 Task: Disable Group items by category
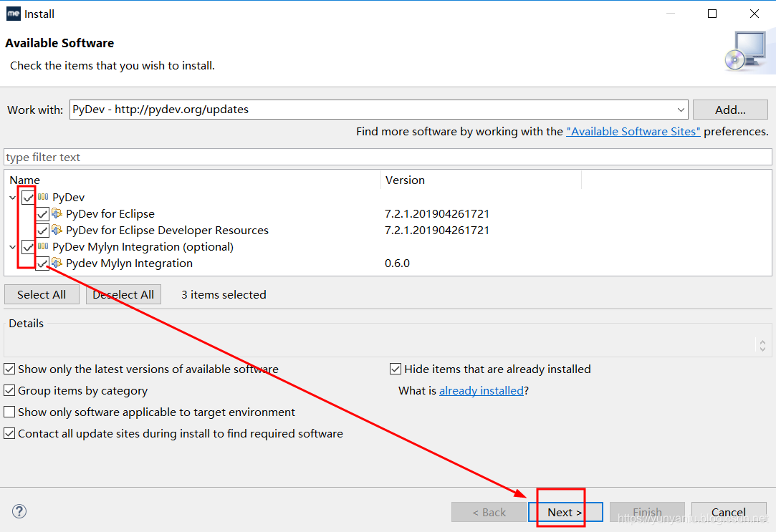pyautogui.click(x=9, y=391)
